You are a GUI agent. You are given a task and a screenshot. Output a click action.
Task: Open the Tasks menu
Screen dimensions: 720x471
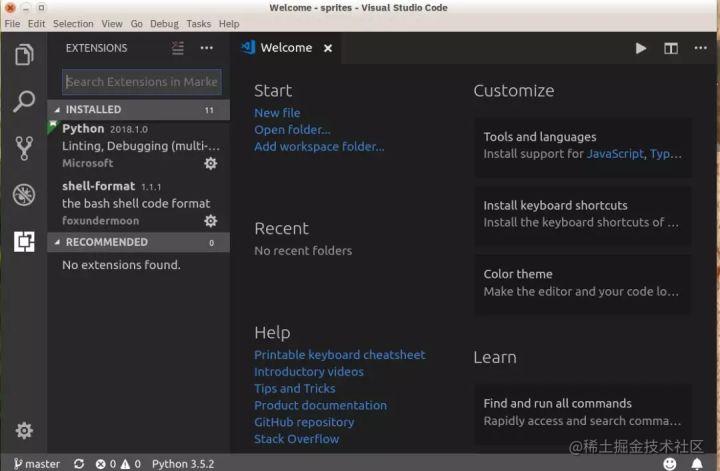click(x=199, y=23)
